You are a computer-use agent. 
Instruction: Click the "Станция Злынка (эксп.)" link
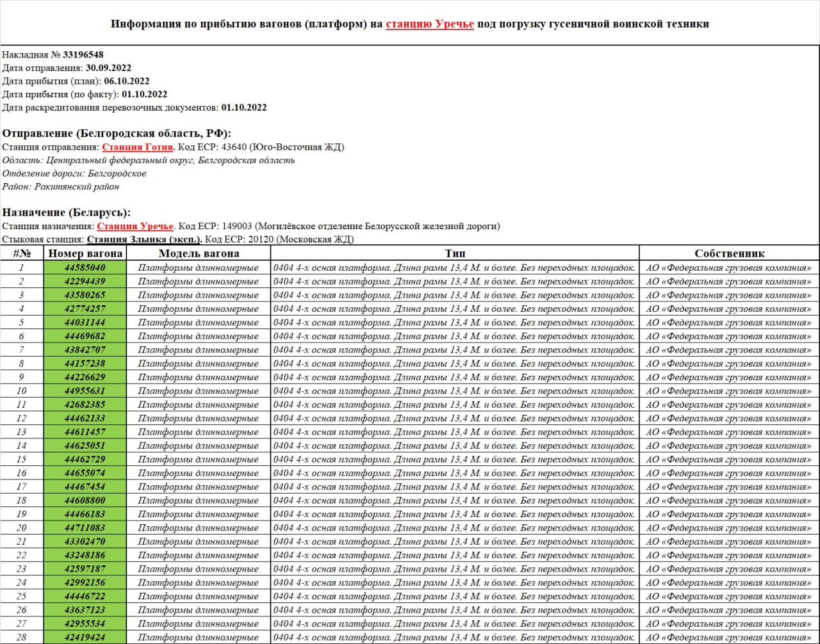pyautogui.click(x=144, y=239)
